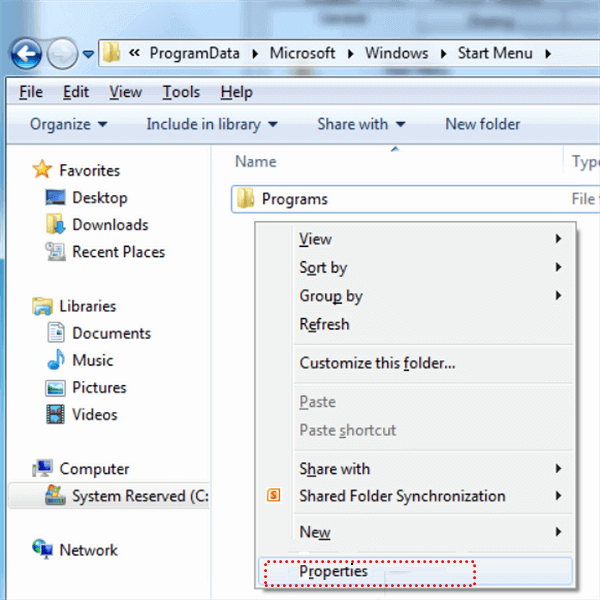600x600 pixels.
Task: Open Downloads from Favorites
Action: coord(110,225)
